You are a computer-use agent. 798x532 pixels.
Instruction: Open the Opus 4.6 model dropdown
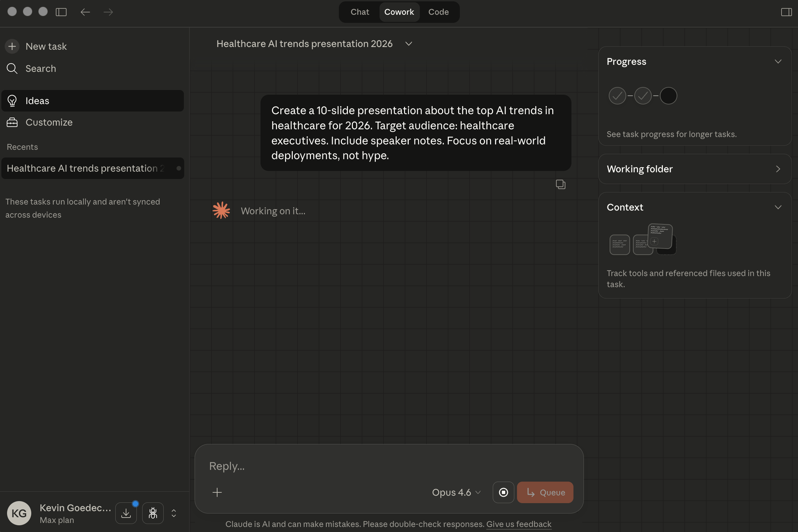click(456, 492)
